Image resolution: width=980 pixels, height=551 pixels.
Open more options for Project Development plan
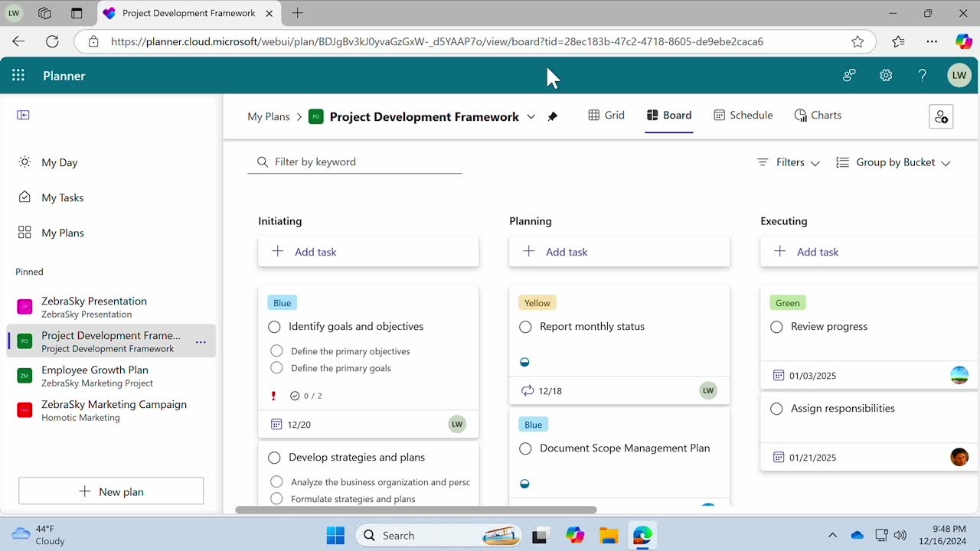(201, 342)
